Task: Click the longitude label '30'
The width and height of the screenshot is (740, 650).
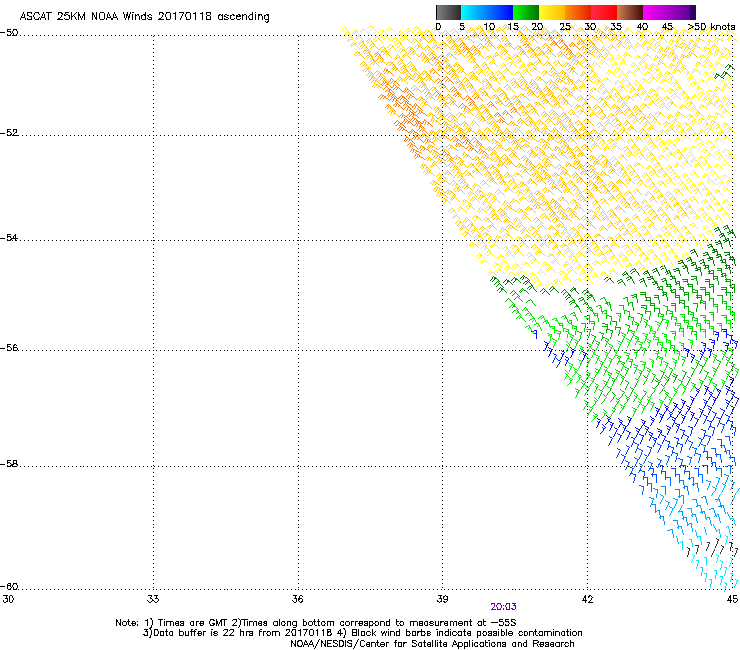Action: coord(8,599)
